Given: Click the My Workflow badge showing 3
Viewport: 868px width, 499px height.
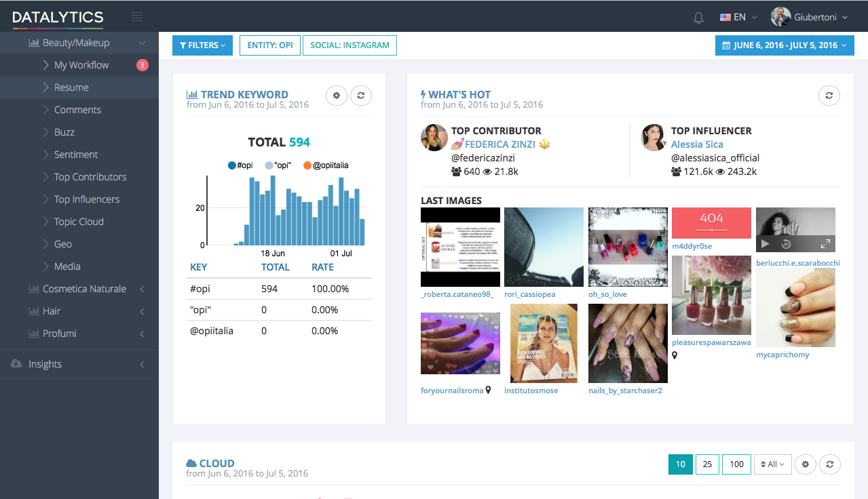Looking at the screenshot, I should 142,65.
